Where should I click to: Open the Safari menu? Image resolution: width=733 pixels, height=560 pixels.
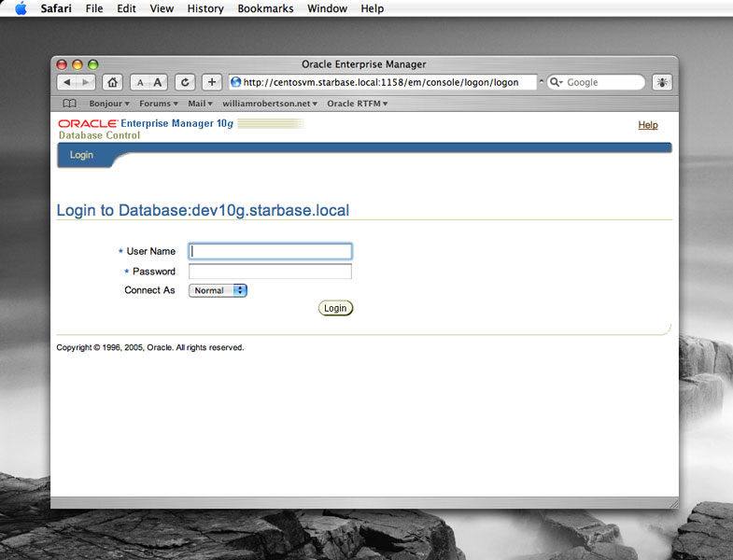pyautogui.click(x=56, y=8)
